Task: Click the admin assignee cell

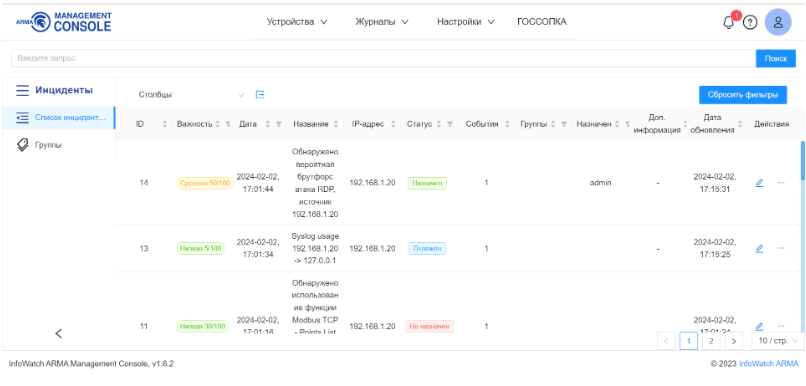Action: [x=600, y=182]
